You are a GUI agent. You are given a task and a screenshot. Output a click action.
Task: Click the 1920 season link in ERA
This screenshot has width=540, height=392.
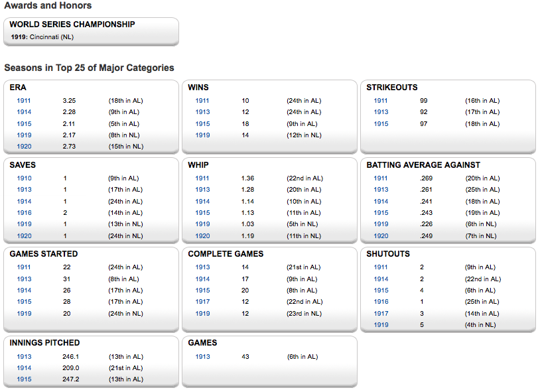pos(24,147)
